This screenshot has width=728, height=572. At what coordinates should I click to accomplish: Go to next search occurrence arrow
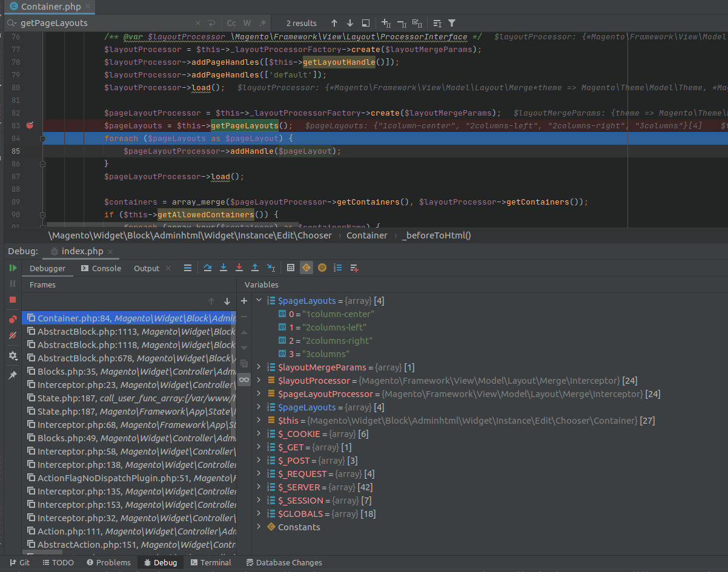pos(350,23)
